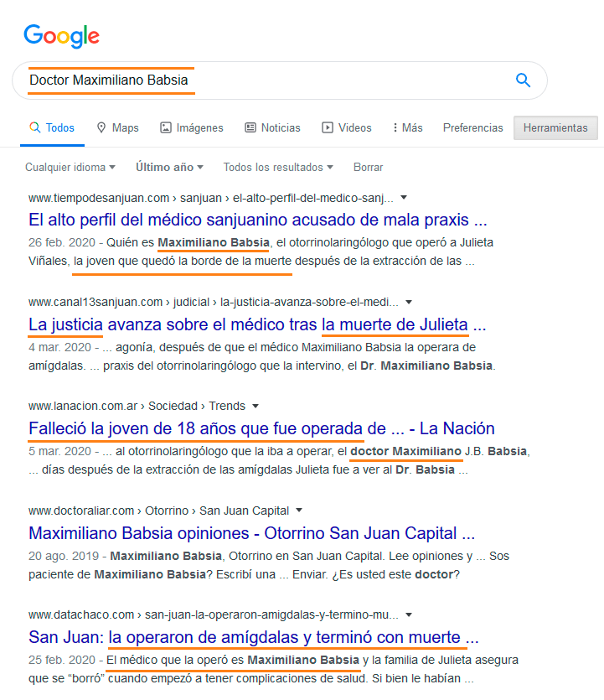Open the Cualquier idioma dropdown
Image resolution: width=604 pixels, height=700 pixels.
pos(70,167)
